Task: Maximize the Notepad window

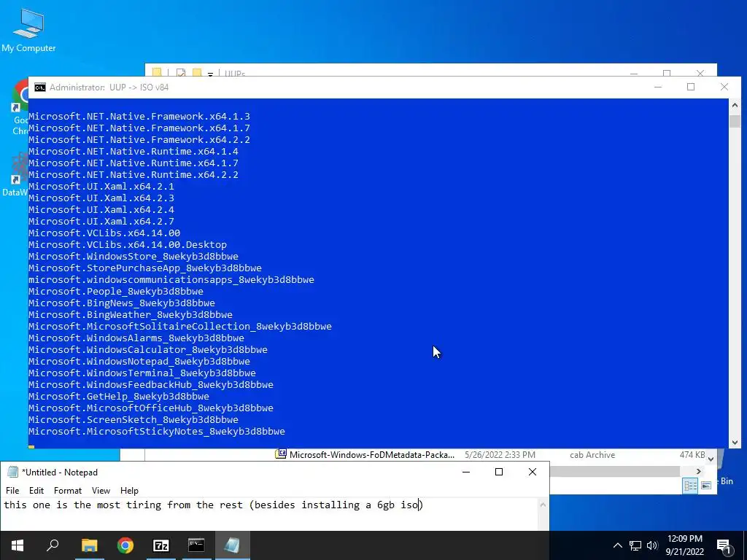Action: coord(499,472)
